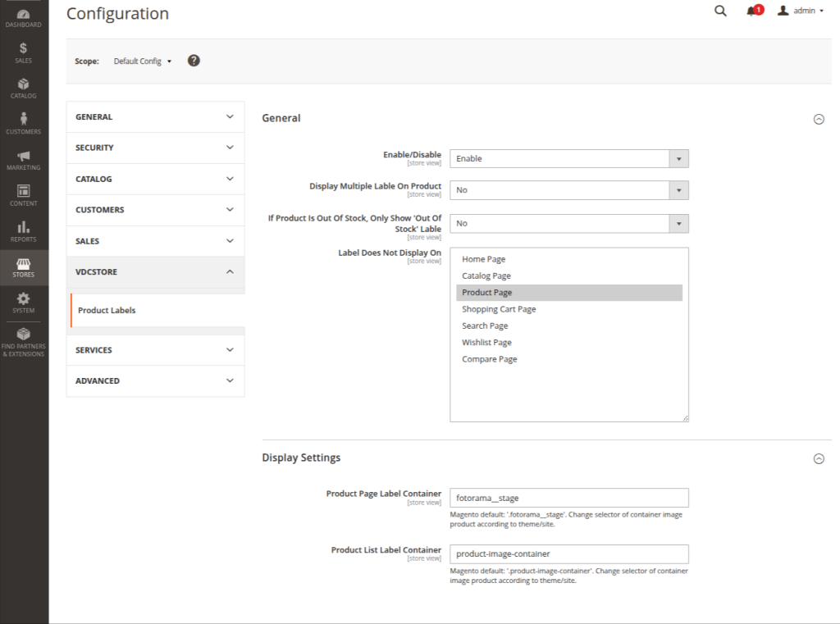Go to Customers in admin sidebar
840x624 pixels.
click(x=24, y=124)
